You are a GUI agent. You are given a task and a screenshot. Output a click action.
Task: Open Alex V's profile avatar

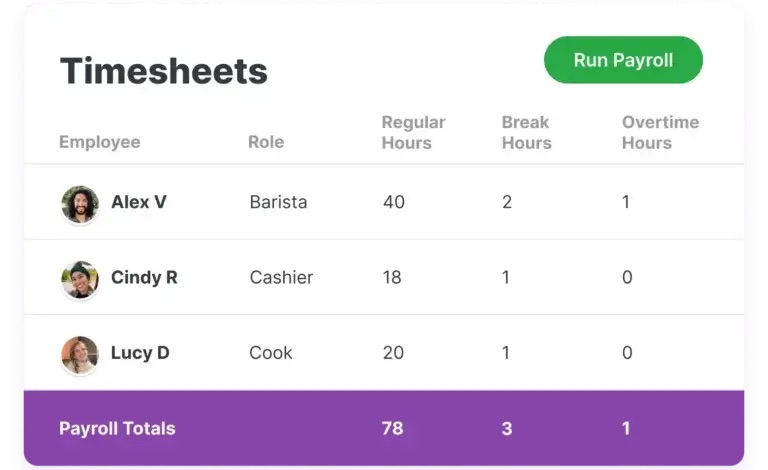pos(80,204)
